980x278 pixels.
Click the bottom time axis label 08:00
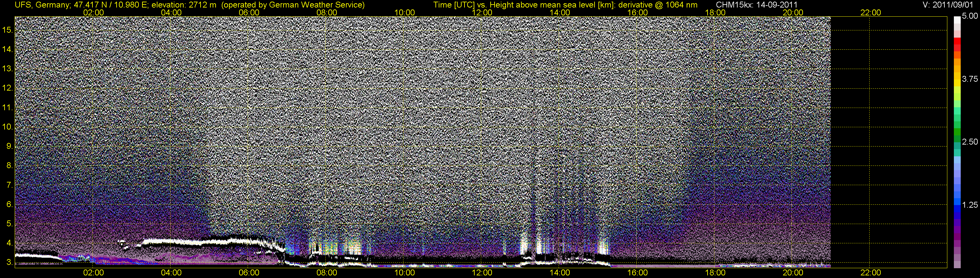pos(326,273)
